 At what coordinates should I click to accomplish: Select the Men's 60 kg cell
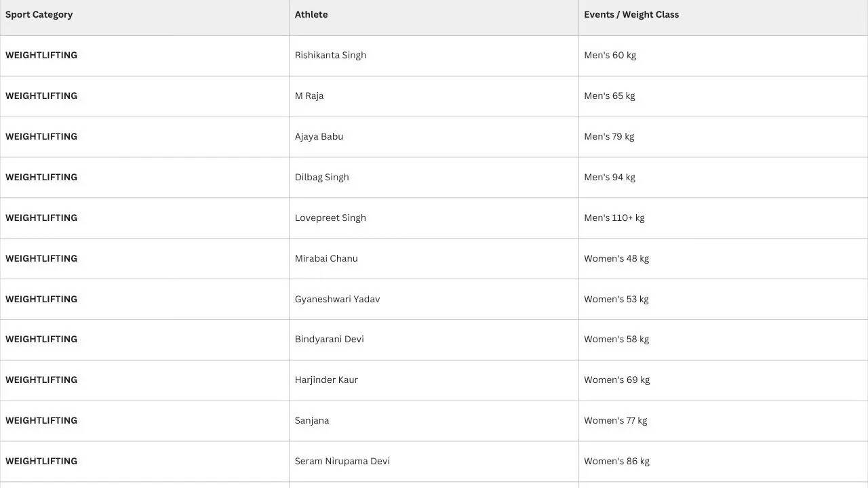(723, 56)
